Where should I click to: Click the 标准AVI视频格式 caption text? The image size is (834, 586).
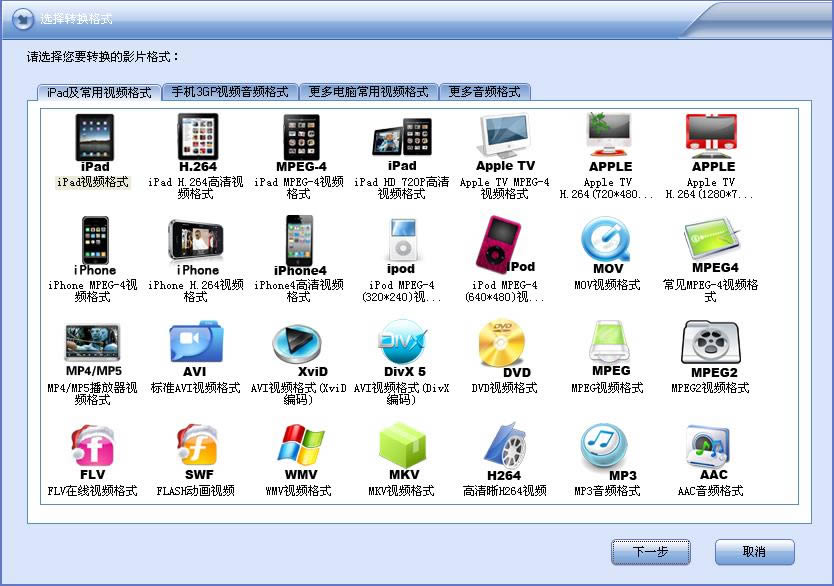point(196,388)
